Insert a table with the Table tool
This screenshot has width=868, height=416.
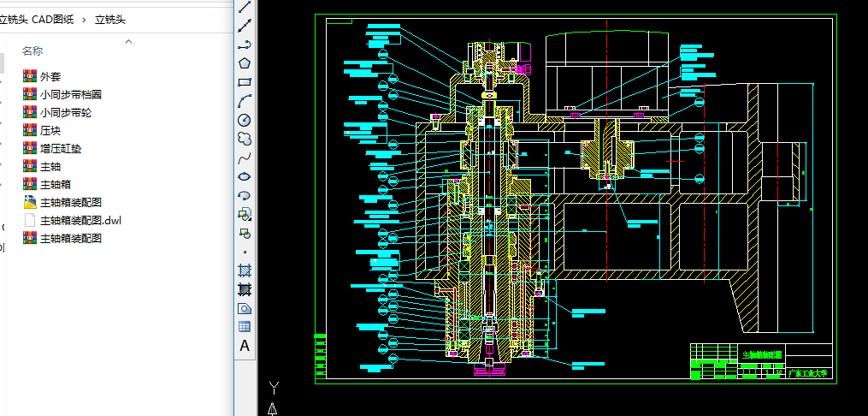[245, 326]
